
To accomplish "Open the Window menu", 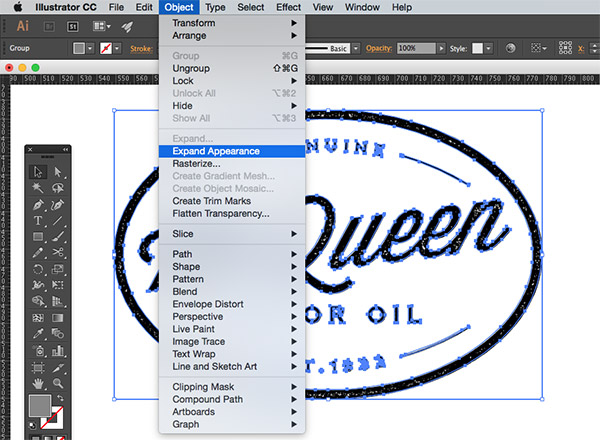I will pyautogui.click(x=362, y=7).
